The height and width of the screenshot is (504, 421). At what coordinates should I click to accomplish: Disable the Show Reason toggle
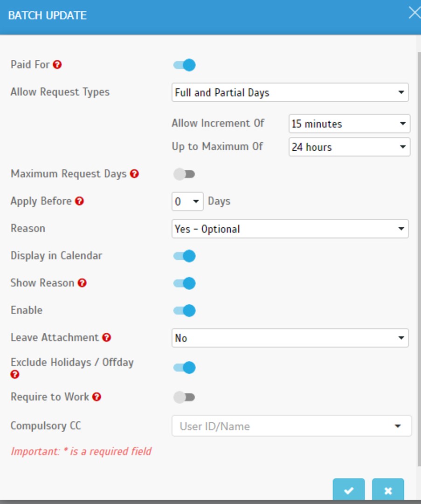185,283
